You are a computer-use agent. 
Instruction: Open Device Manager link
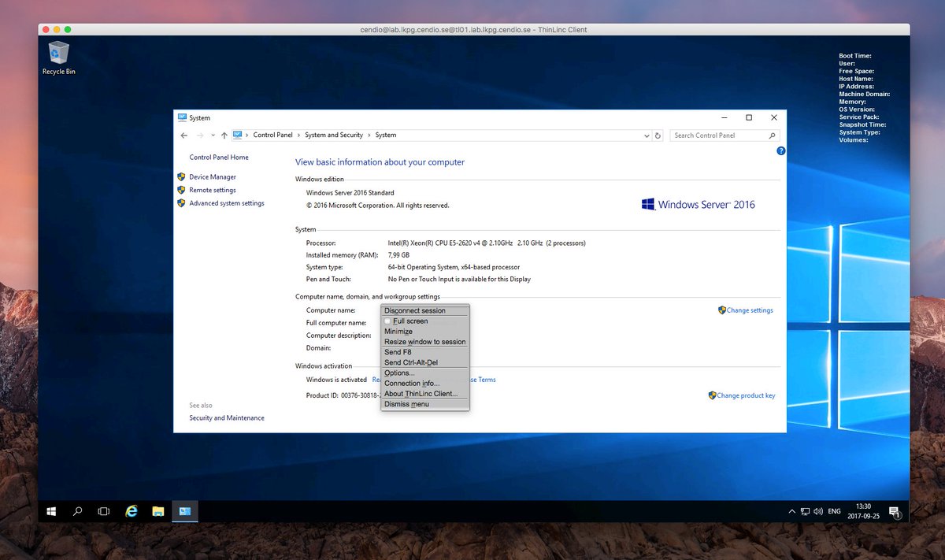tap(213, 177)
